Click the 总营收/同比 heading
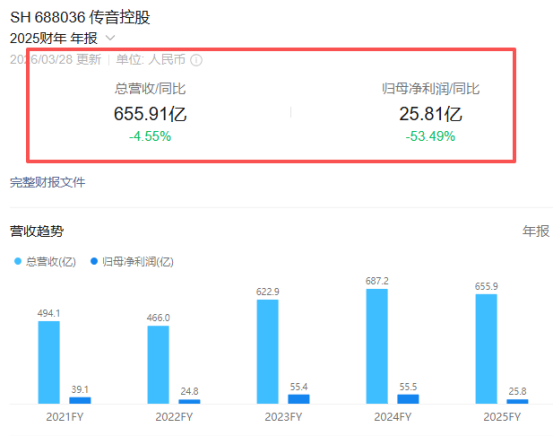Viewport: 554px width, 436px height. [150, 88]
